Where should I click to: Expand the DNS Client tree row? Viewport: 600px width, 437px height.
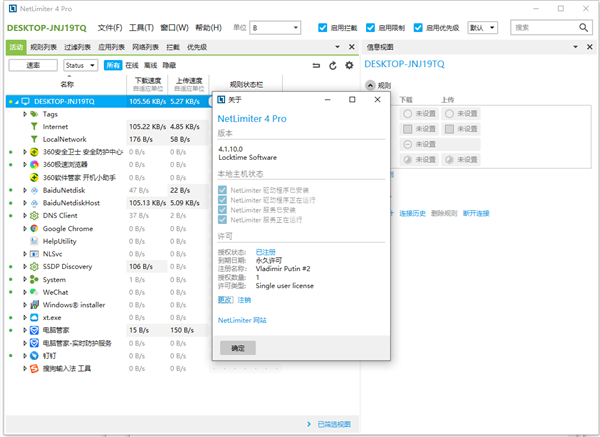[x=25, y=215]
